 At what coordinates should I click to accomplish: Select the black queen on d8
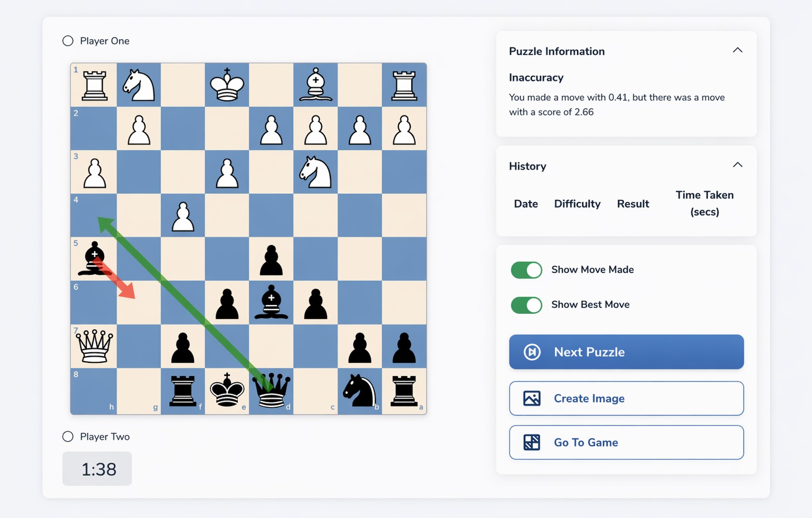click(x=271, y=391)
